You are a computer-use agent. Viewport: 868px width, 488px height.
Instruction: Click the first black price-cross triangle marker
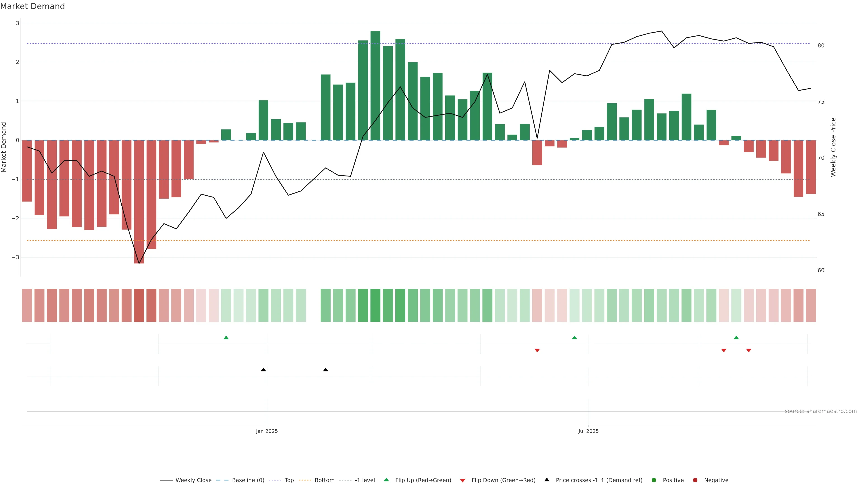click(x=264, y=370)
